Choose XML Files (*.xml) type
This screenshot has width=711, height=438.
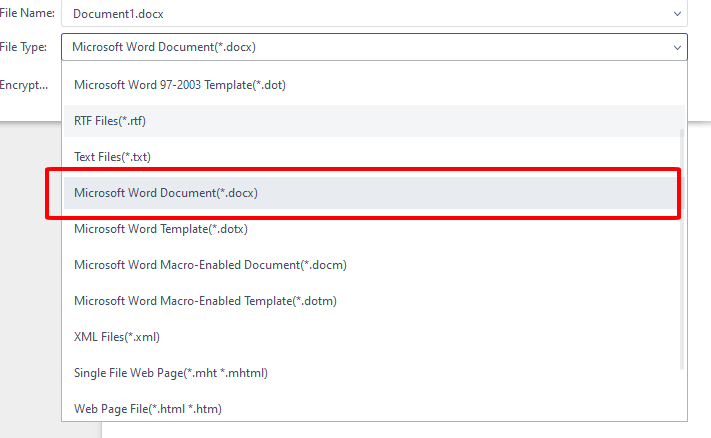(x=117, y=337)
